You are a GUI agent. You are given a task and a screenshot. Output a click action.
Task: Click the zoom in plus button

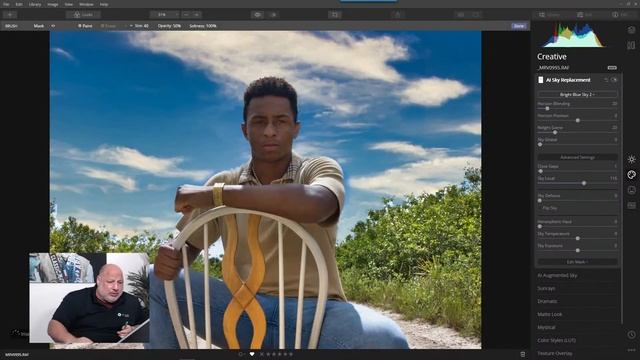(x=197, y=15)
